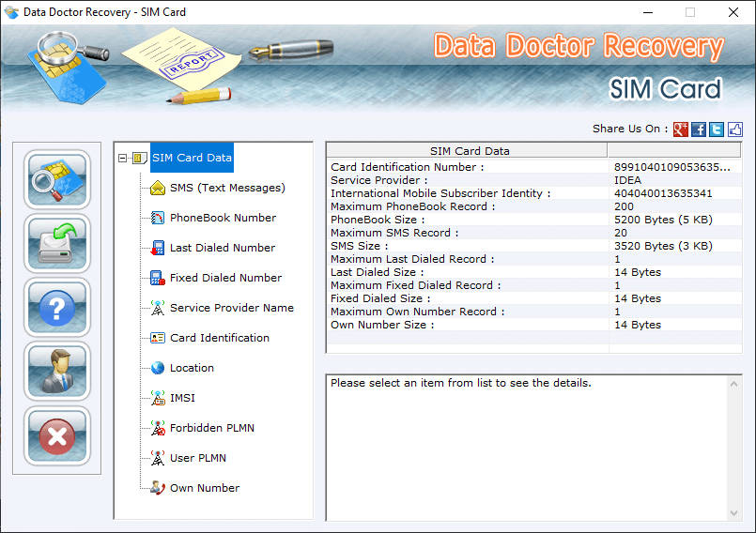Viewport: 756px width, 533px height.
Task: Share on Facebook icon
Action: click(699, 129)
